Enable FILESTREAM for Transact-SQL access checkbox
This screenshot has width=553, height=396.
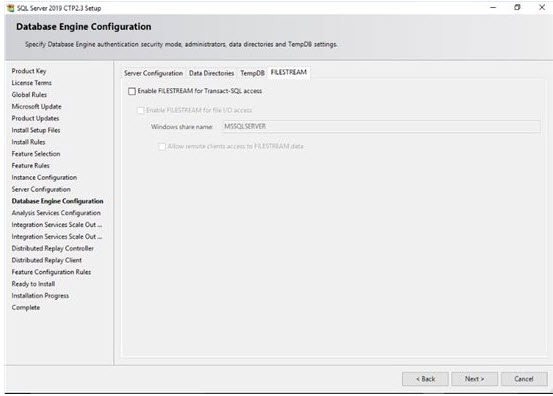point(132,91)
